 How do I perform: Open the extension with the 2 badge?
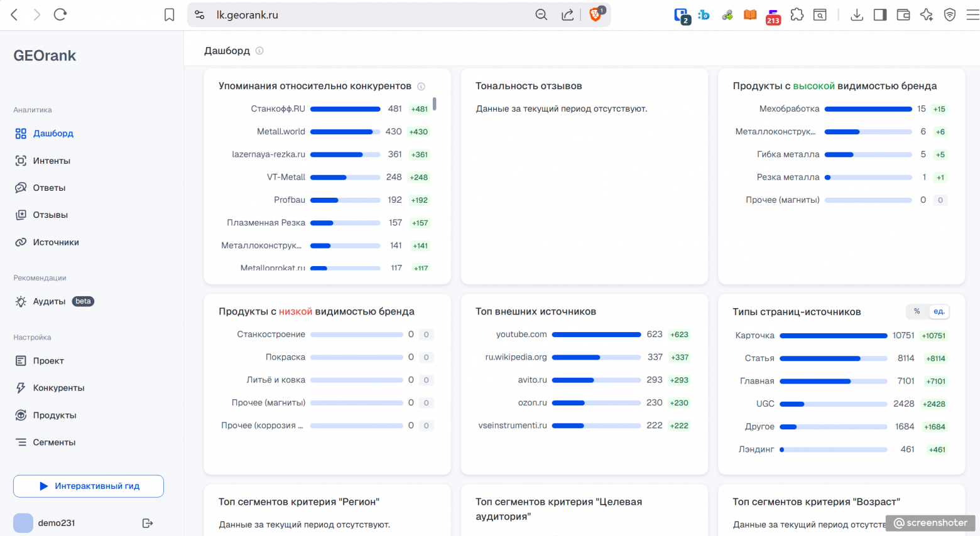(x=682, y=16)
